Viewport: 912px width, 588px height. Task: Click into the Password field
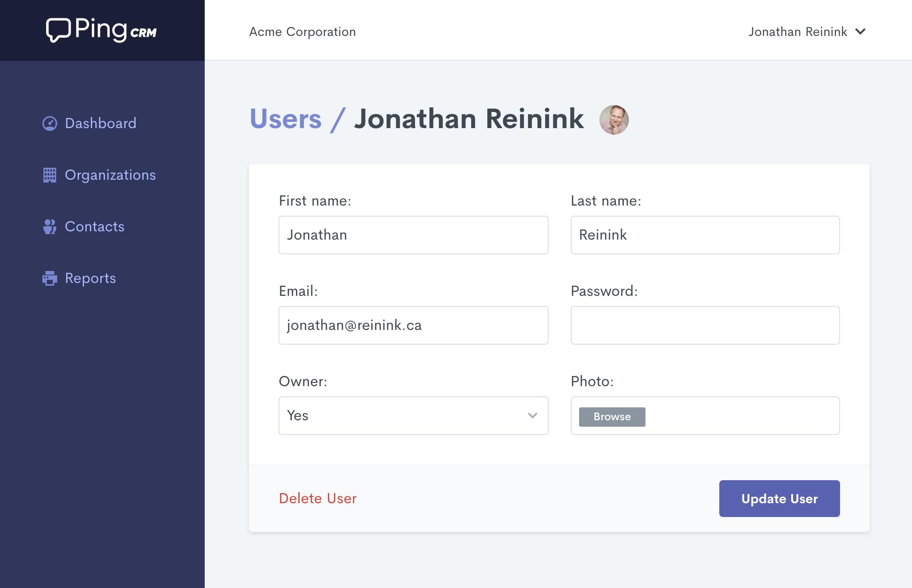[705, 325]
